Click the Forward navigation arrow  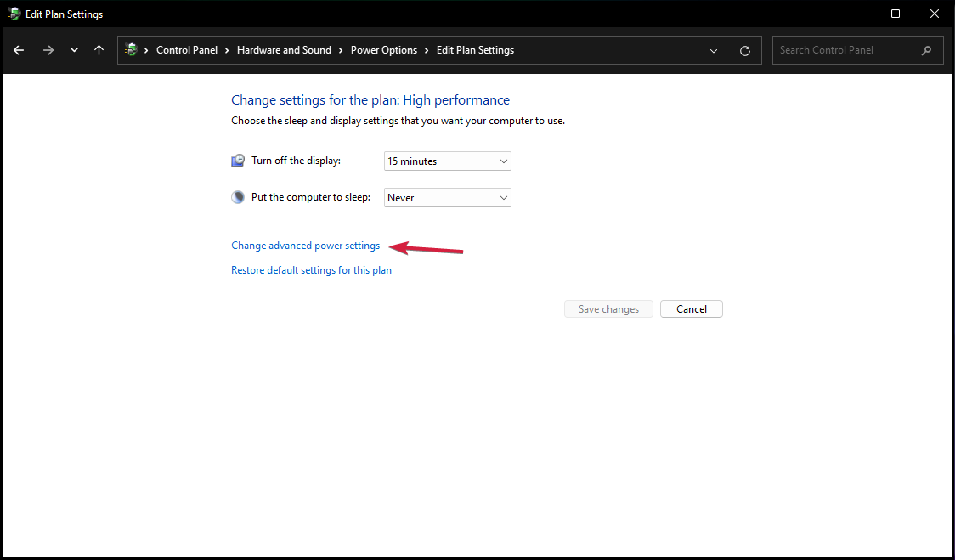pos(48,50)
